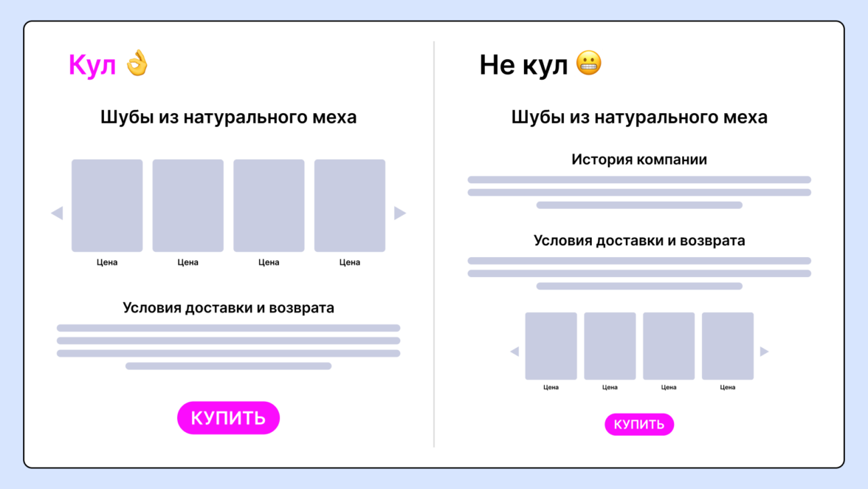Click the grimacing face emoji beside Не кул
Viewport: 868px width, 489px height.
point(588,64)
